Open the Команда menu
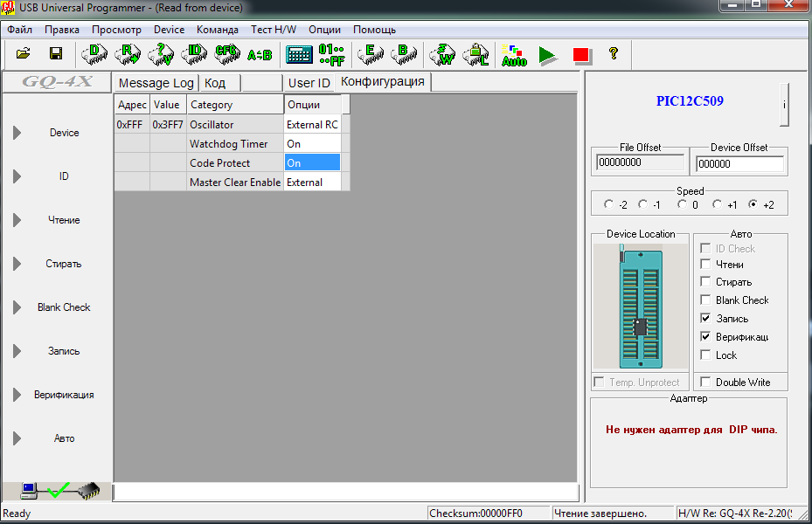 pos(218,30)
